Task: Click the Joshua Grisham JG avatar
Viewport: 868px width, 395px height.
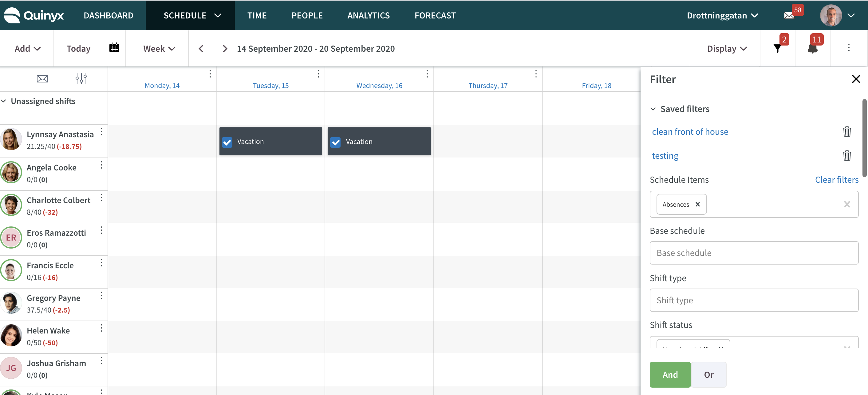Action: pyautogui.click(x=11, y=368)
